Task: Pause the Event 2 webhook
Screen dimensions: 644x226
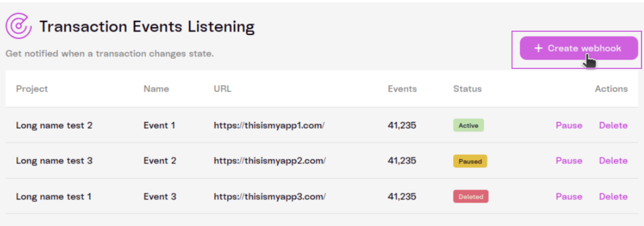Action: [569, 161]
